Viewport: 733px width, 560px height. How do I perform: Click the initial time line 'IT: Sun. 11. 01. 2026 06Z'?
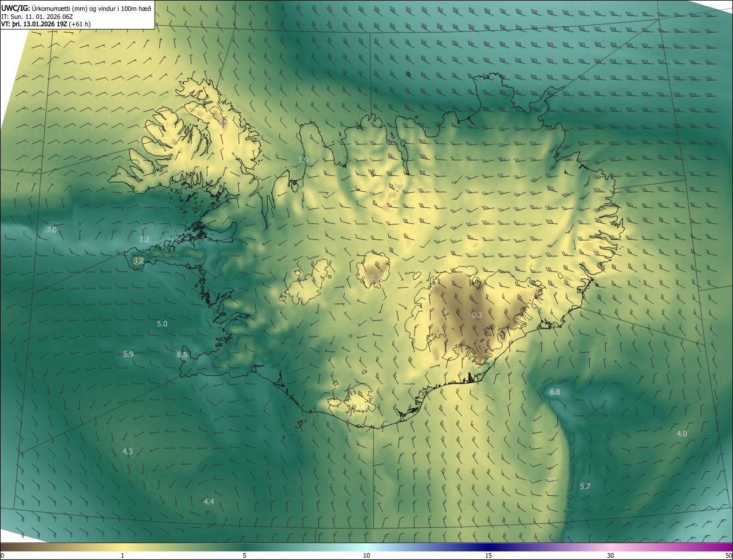[x=38, y=17]
